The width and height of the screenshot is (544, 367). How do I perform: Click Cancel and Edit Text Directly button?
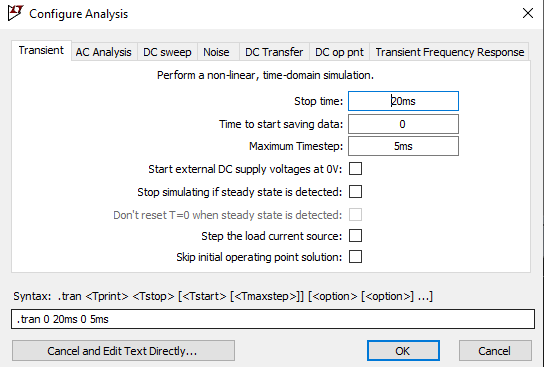(x=123, y=351)
